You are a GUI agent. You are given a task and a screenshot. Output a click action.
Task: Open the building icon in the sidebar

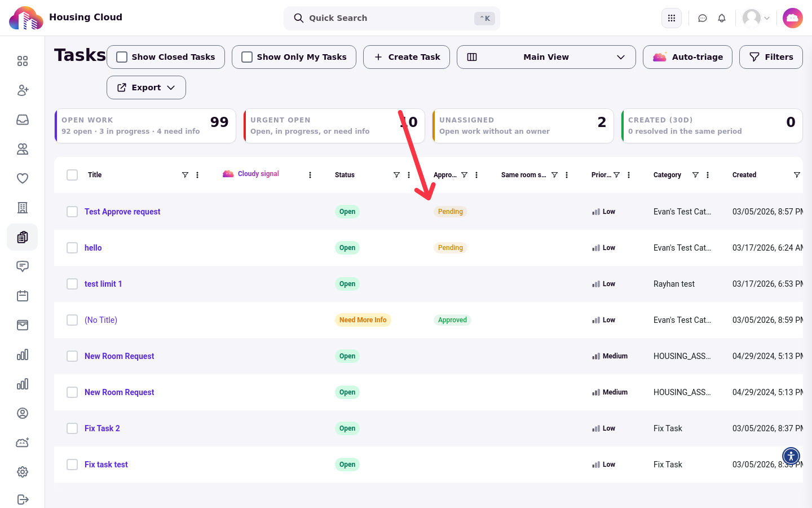23,208
